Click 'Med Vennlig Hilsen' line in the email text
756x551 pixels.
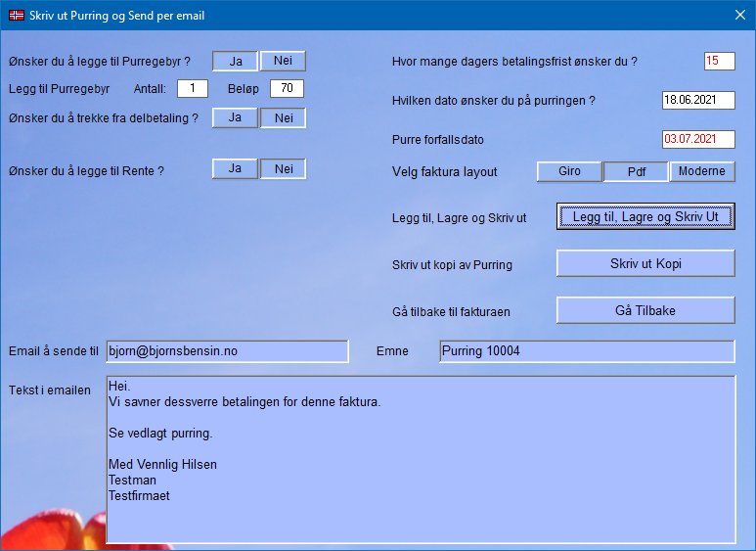click(162, 464)
